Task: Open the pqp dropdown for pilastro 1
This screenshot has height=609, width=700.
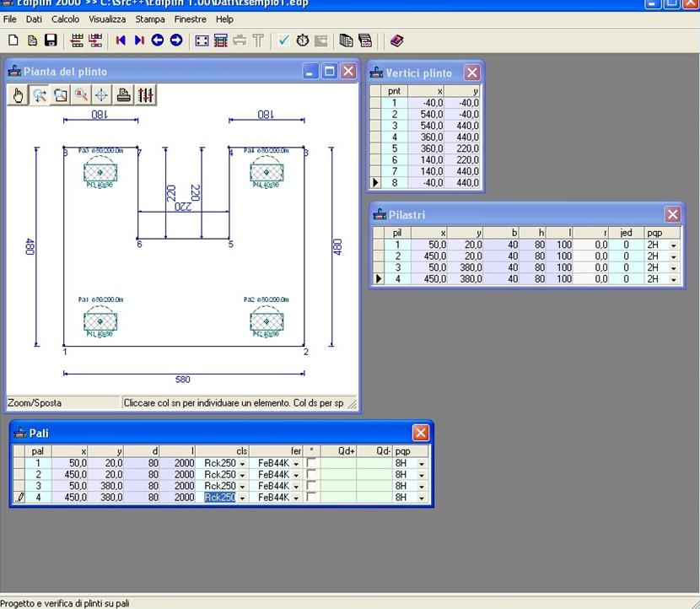Action: (674, 245)
